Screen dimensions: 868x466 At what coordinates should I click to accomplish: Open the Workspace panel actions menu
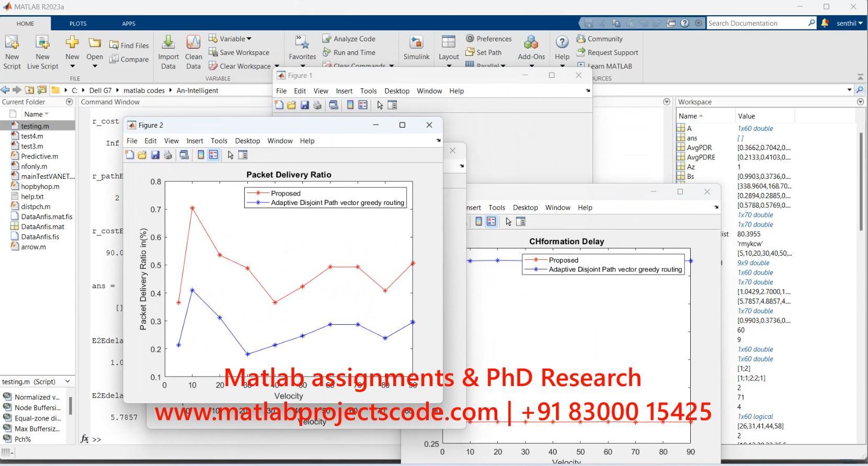point(861,102)
